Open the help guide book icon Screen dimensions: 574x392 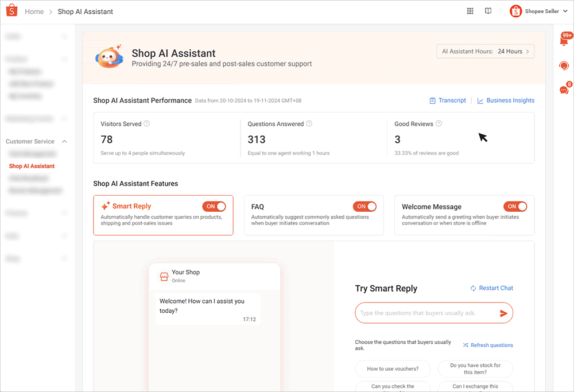pyautogui.click(x=488, y=11)
